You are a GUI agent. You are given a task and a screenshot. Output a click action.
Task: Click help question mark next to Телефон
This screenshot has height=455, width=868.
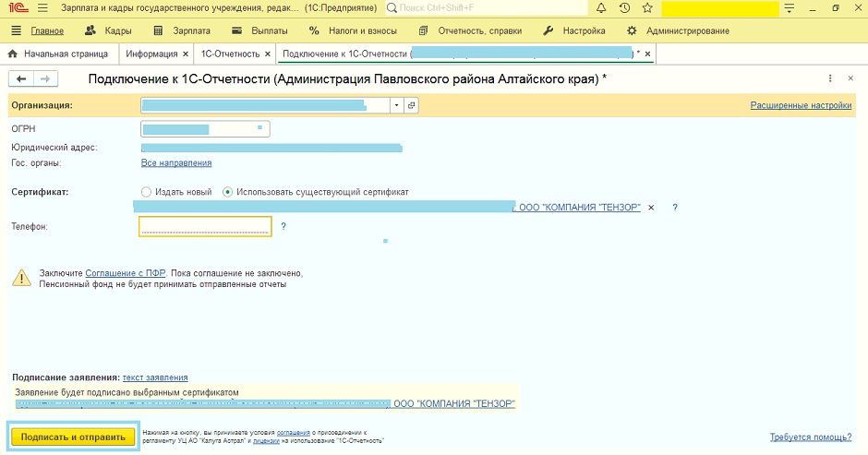click(x=283, y=226)
